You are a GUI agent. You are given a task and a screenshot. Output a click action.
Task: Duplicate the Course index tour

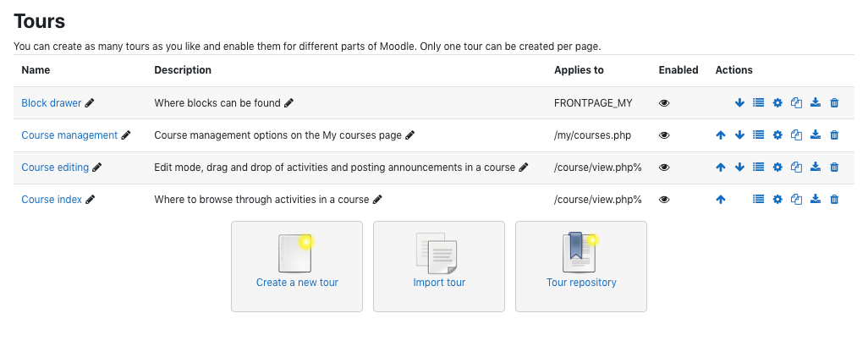point(796,200)
